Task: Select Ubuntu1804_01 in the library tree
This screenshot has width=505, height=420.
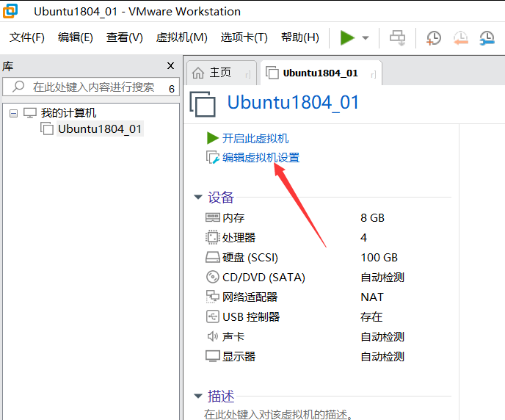Action: click(x=100, y=128)
